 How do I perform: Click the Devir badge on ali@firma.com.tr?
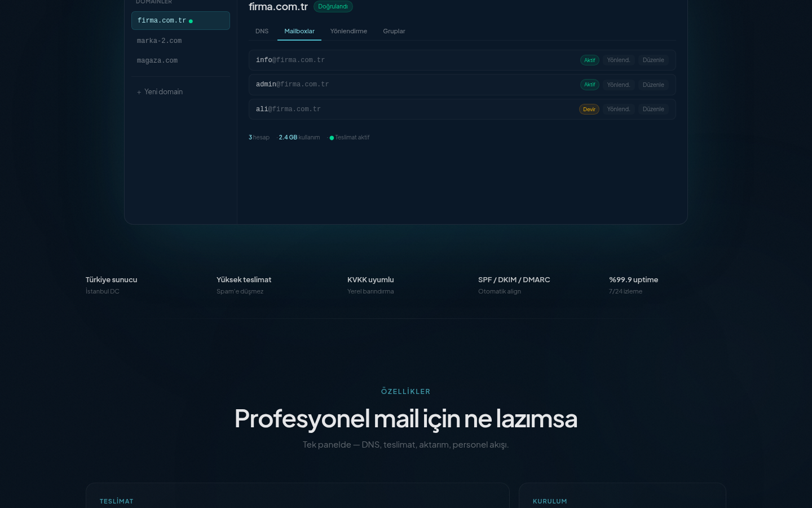click(x=589, y=109)
